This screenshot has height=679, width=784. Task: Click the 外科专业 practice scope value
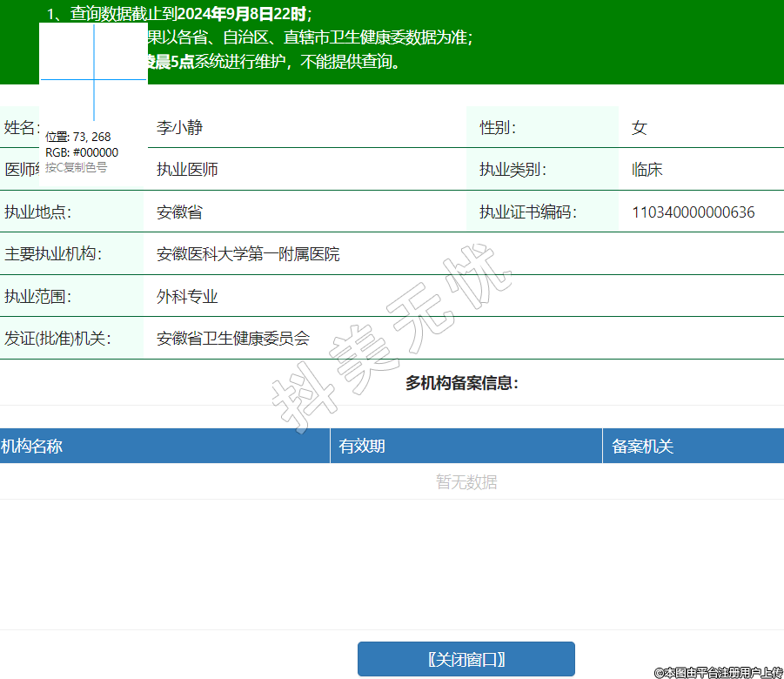click(187, 297)
